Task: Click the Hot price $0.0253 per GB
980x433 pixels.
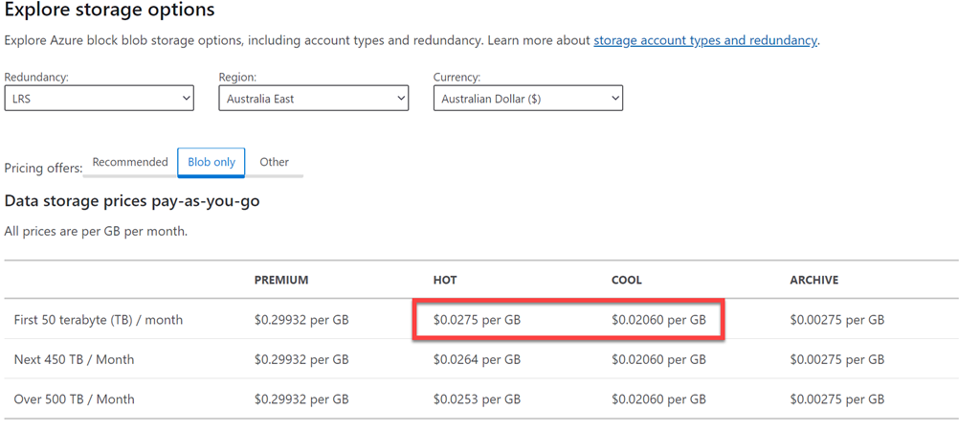Action: [x=477, y=399]
